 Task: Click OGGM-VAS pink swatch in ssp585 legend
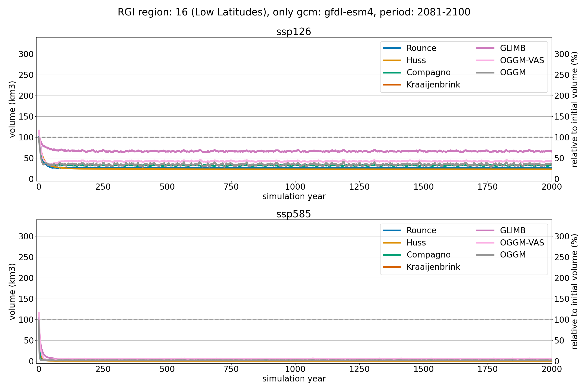[485, 243]
